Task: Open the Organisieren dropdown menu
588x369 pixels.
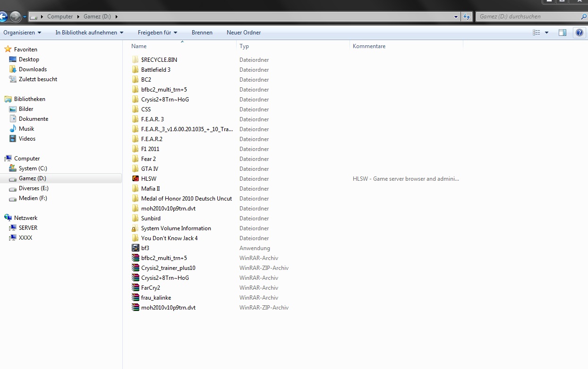Action: 22,33
